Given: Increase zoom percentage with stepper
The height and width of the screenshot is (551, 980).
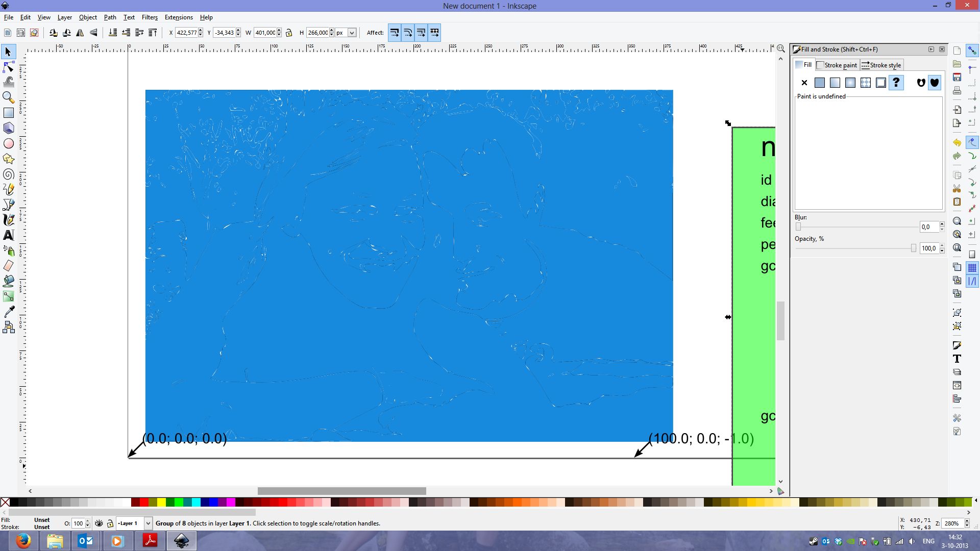Looking at the screenshot, I should point(967,521).
